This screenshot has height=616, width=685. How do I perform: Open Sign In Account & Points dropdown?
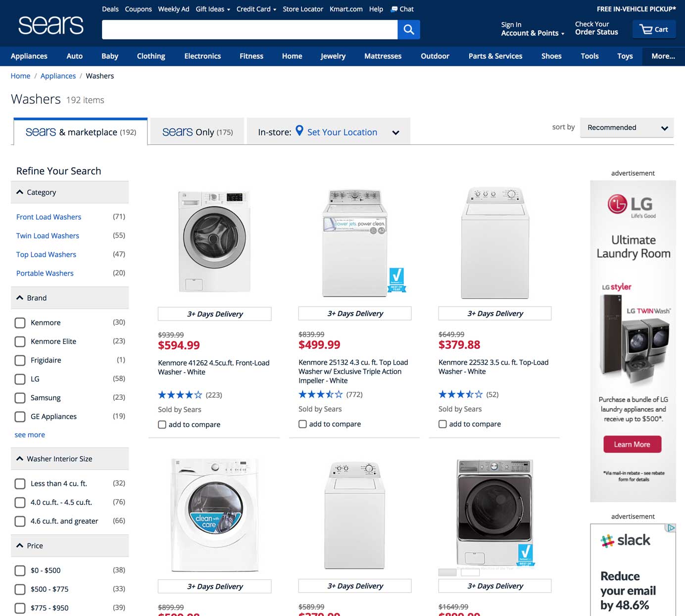click(533, 29)
